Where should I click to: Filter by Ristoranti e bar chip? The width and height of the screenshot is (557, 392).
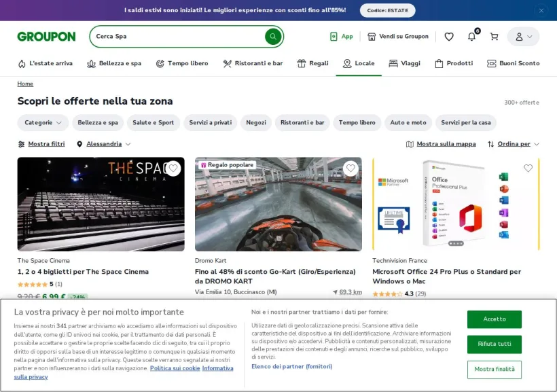point(302,122)
